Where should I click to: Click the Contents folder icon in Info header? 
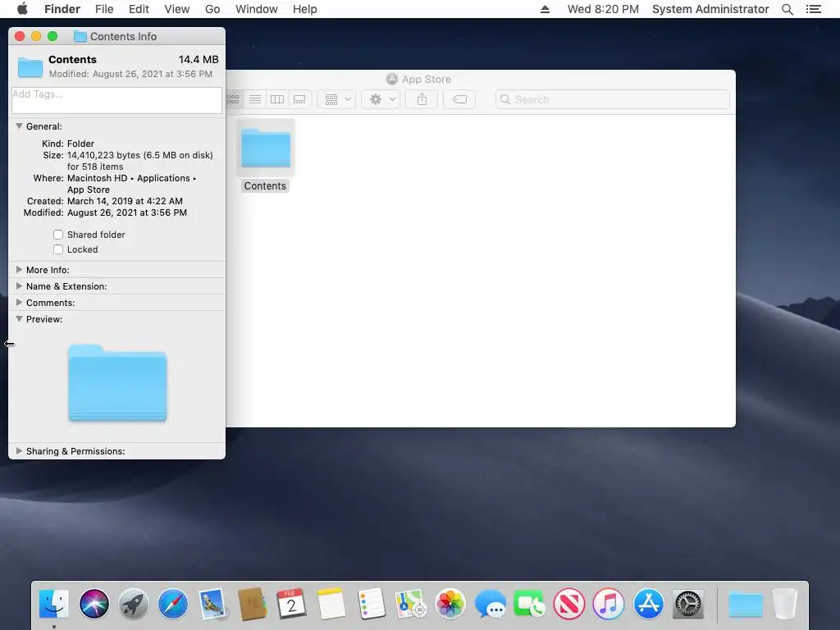[30, 67]
